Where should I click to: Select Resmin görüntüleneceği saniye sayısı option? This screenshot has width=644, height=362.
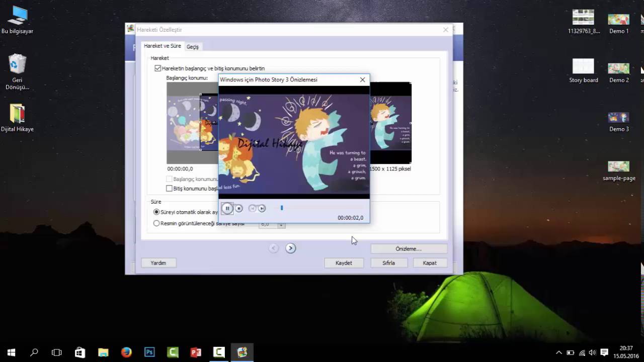tap(156, 223)
